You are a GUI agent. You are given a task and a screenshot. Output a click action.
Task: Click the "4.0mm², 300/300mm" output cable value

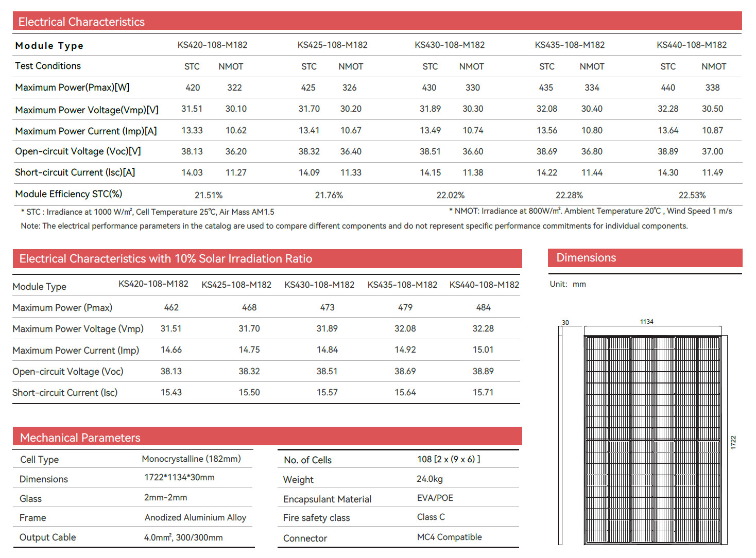point(183,537)
